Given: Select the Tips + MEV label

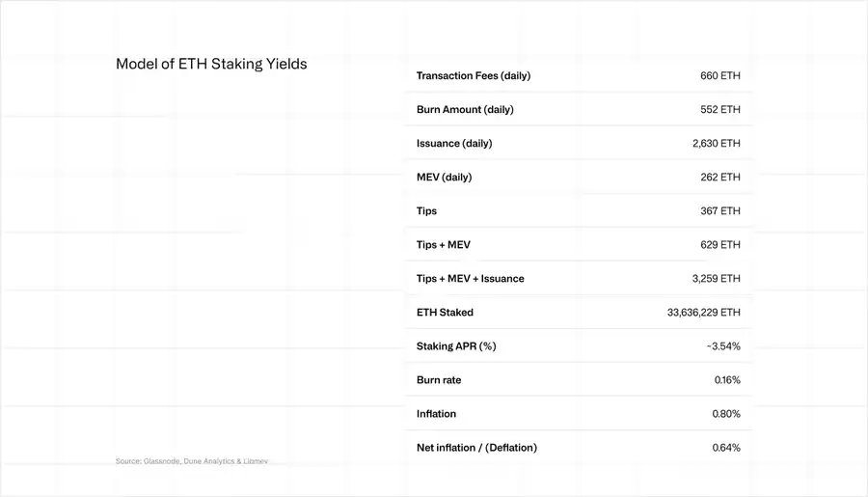Looking at the screenshot, I should point(444,244).
